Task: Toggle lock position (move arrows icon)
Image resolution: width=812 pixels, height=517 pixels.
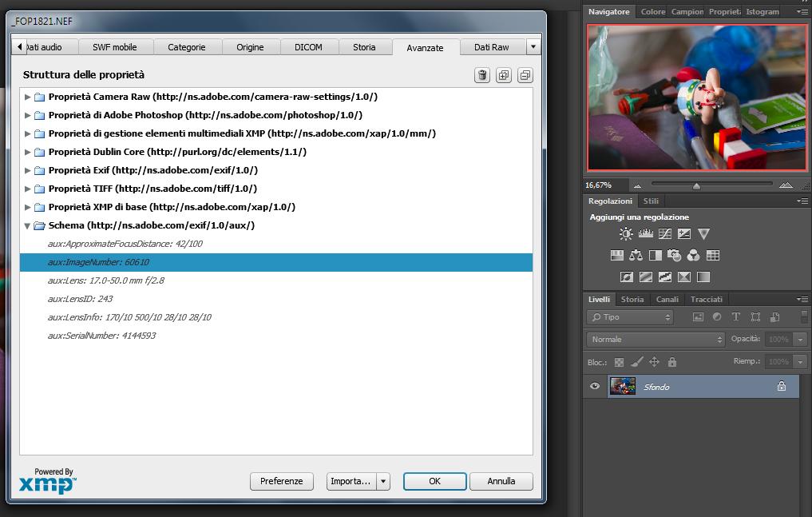Action: [654, 362]
